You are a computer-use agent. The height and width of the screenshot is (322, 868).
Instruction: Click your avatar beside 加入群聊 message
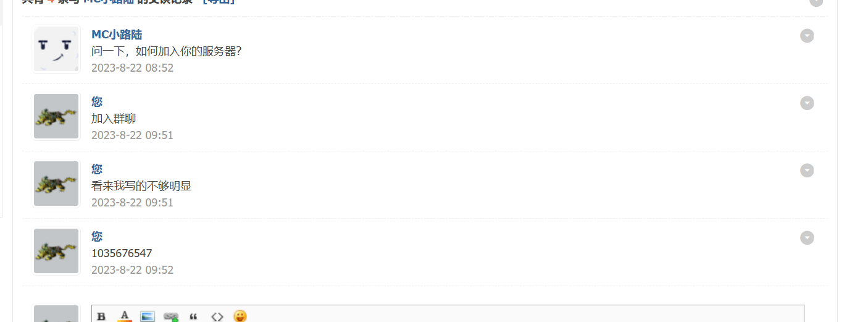[x=56, y=116]
